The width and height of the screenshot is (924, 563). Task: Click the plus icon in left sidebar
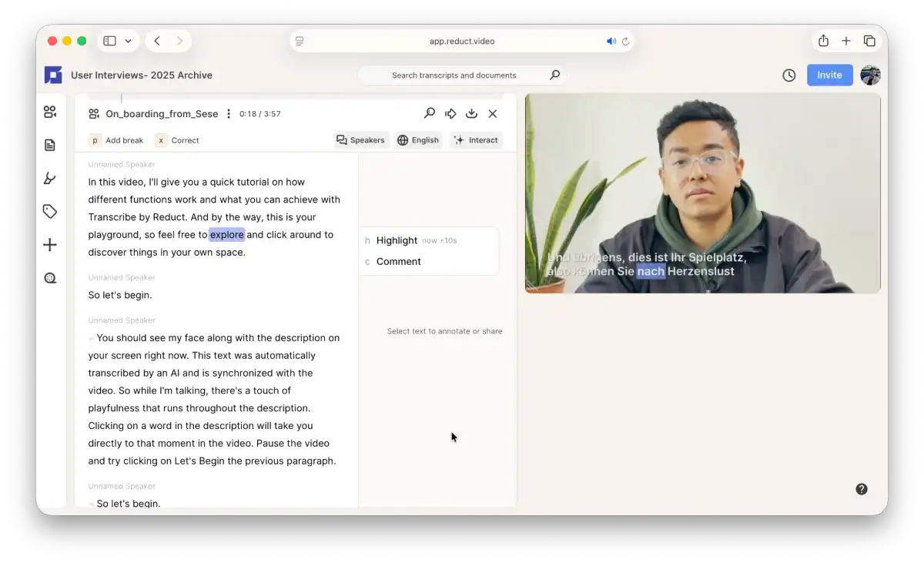[50, 245]
